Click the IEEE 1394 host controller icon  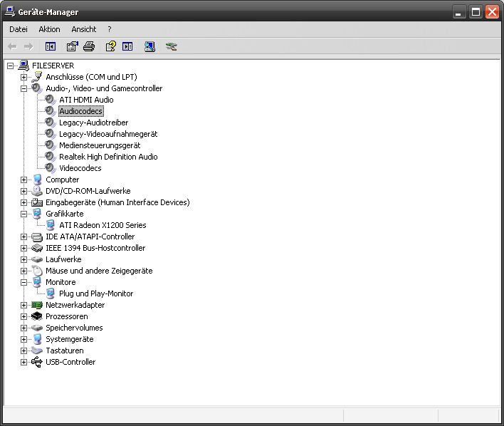point(37,248)
